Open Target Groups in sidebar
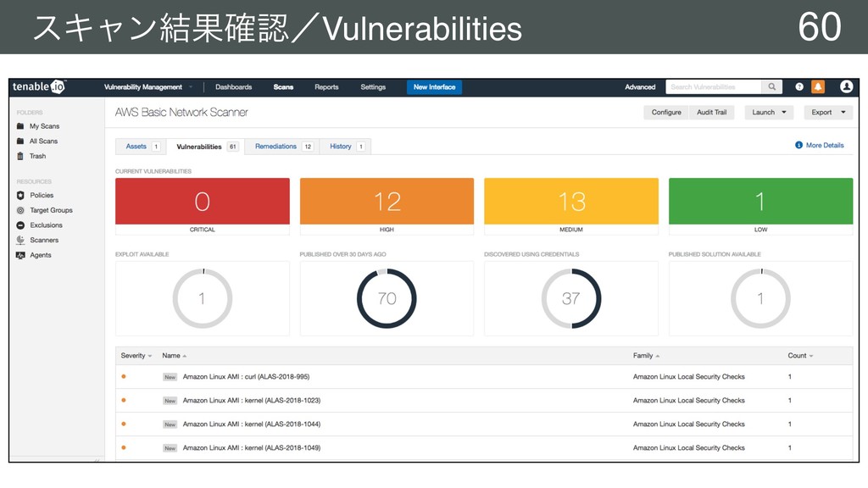Image resolution: width=868 pixels, height=488 pixels. pos(51,210)
